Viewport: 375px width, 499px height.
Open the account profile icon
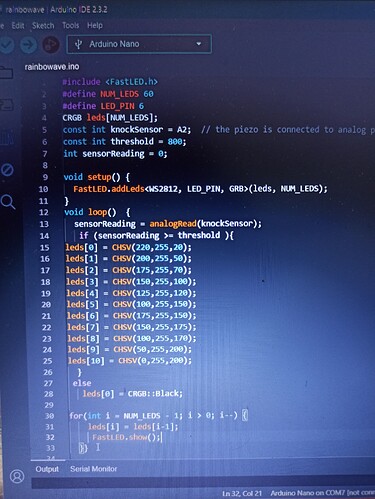17,476
